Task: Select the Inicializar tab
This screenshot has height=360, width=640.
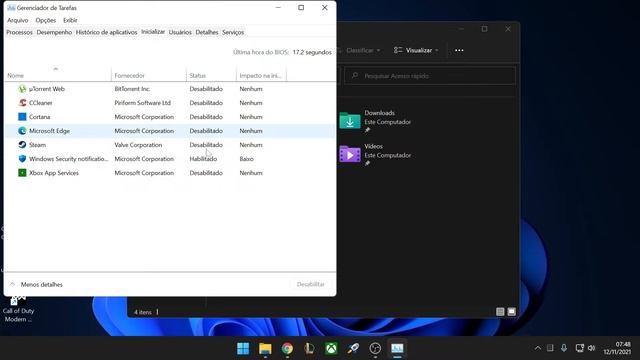Action: (153, 32)
